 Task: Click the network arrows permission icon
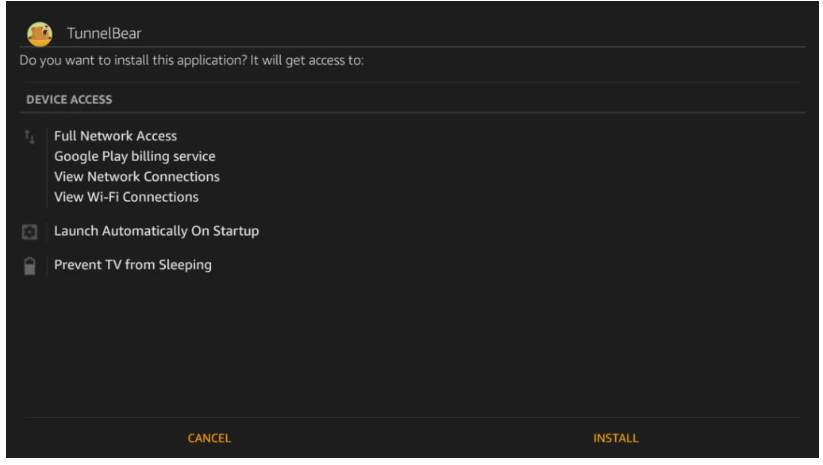[29, 137]
